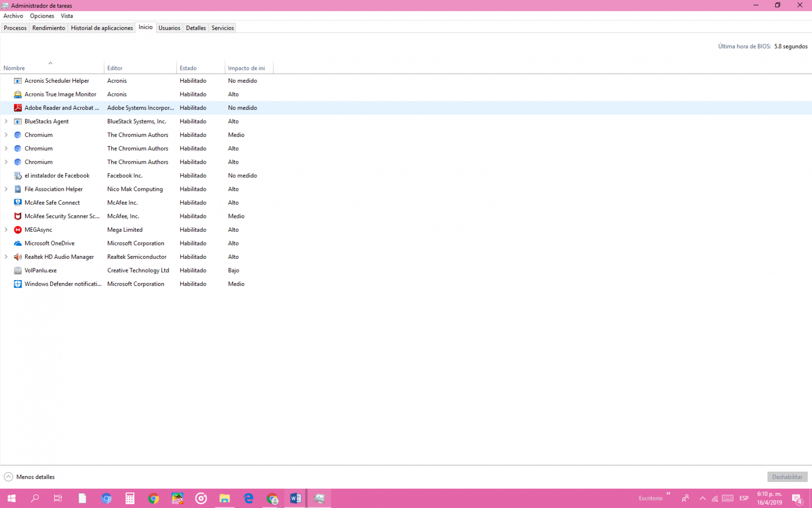Open the Opciones menu
Image resolution: width=812 pixels, height=508 pixels.
pos(42,16)
